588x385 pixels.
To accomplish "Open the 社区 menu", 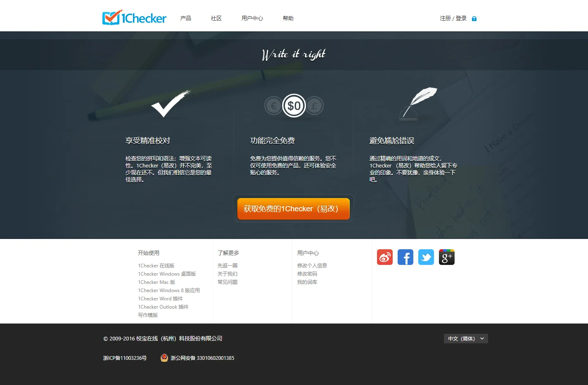I will [216, 18].
